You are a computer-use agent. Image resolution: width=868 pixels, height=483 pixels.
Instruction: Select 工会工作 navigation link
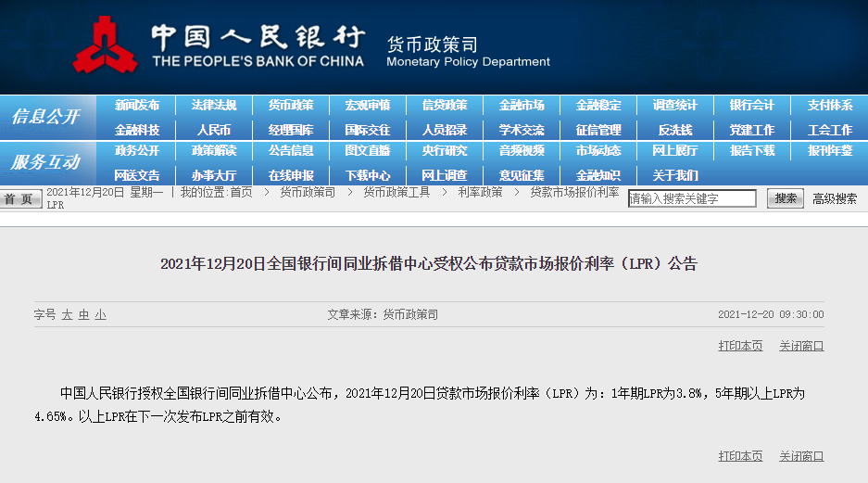(x=830, y=130)
